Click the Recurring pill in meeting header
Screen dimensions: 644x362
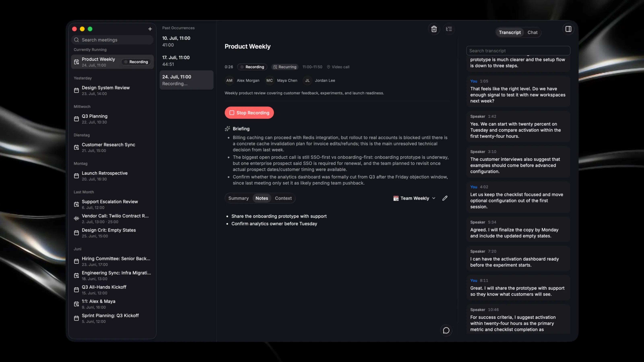pyautogui.click(x=285, y=67)
